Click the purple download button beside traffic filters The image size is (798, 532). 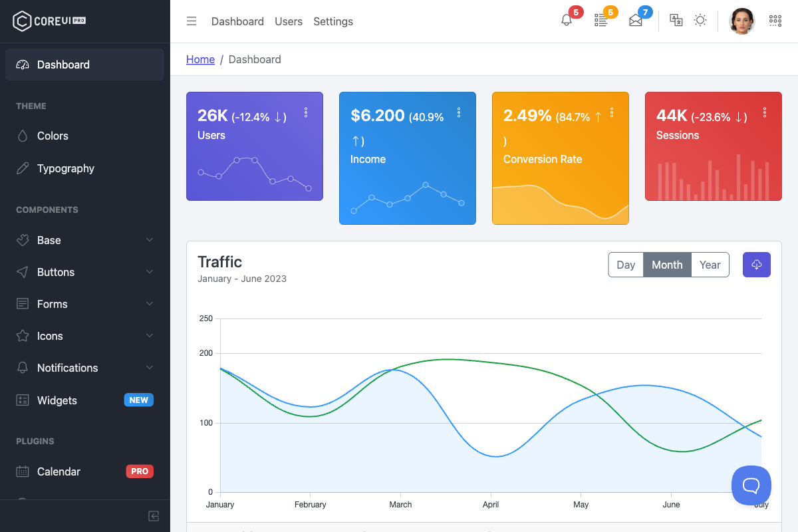757,264
